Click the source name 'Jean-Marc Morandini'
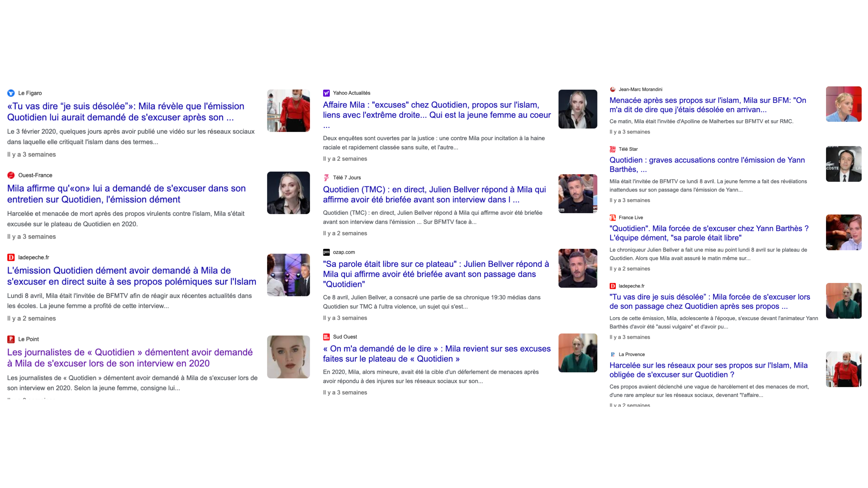868x488 pixels. 641,89
